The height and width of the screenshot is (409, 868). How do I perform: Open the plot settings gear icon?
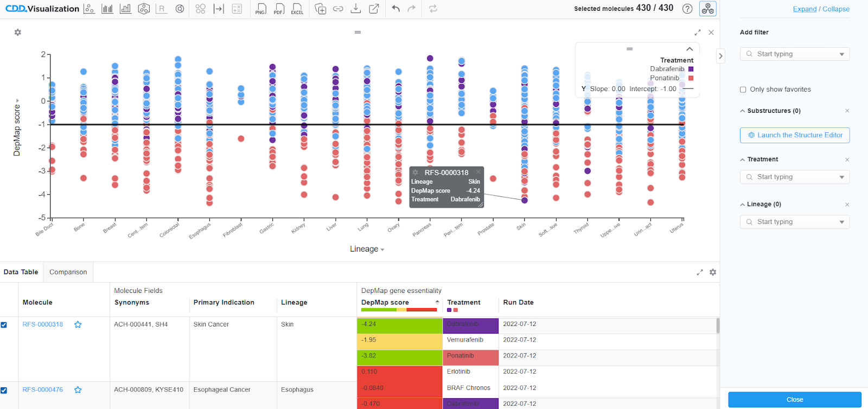(18, 33)
